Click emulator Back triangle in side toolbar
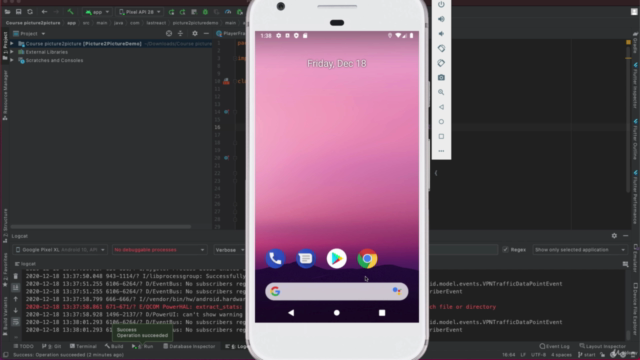This screenshot has height=360, width=640. [x=441, y=107]
